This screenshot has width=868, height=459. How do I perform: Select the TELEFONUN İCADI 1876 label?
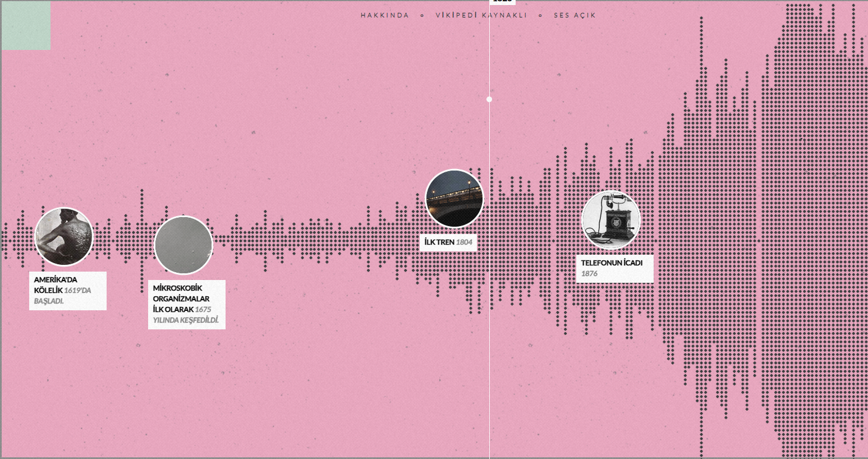click(x=615, y=268)
